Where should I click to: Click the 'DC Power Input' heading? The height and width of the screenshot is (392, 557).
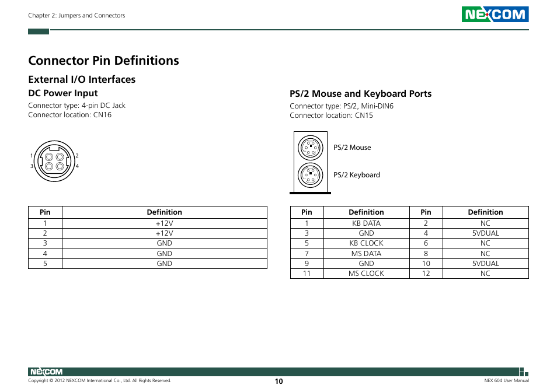(x=63, y=93)
